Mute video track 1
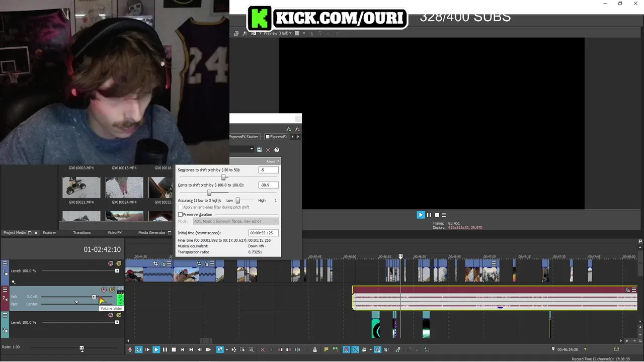 point(111,263)
